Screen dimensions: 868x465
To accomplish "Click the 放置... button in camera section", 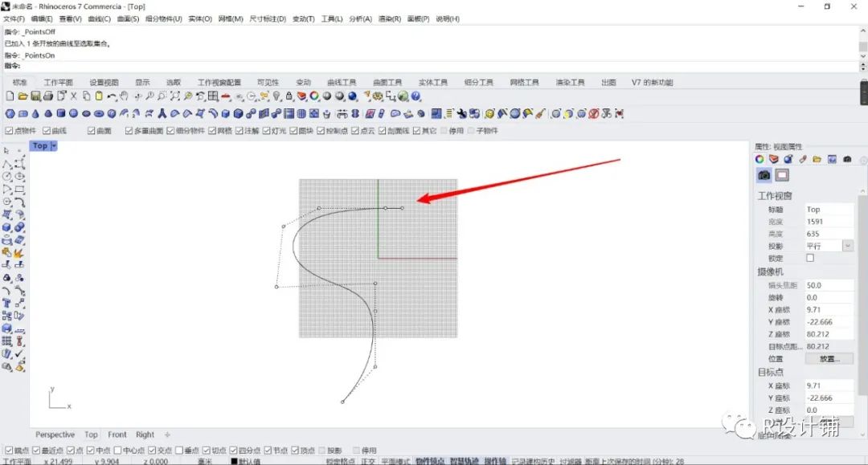I will pos(829,359).
